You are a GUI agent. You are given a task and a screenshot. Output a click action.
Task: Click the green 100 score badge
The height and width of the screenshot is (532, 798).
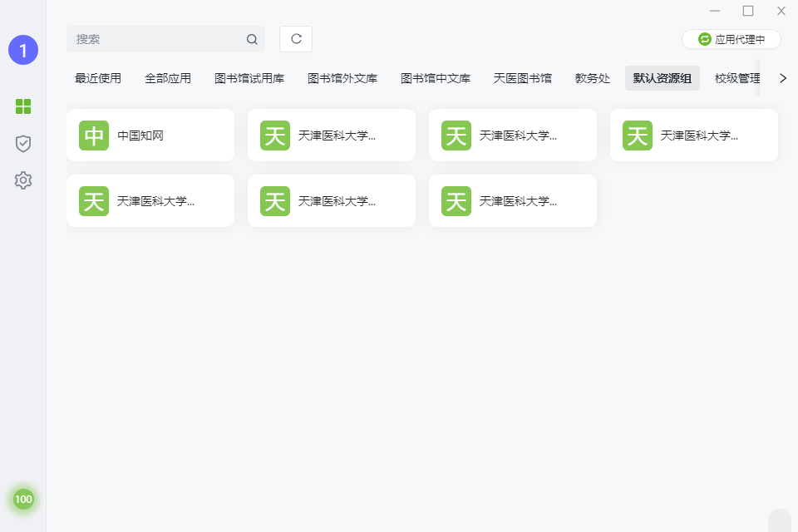(23, 499)
